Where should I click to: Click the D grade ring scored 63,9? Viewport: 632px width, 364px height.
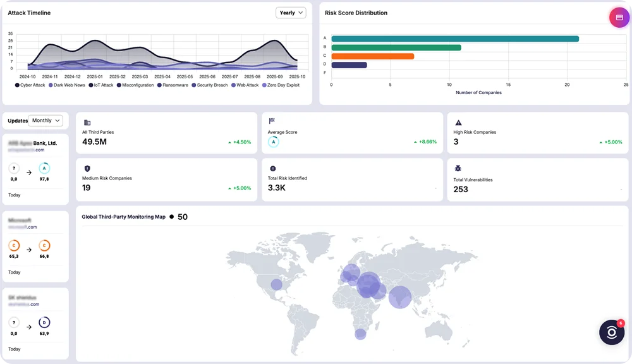tap(44, 322)
